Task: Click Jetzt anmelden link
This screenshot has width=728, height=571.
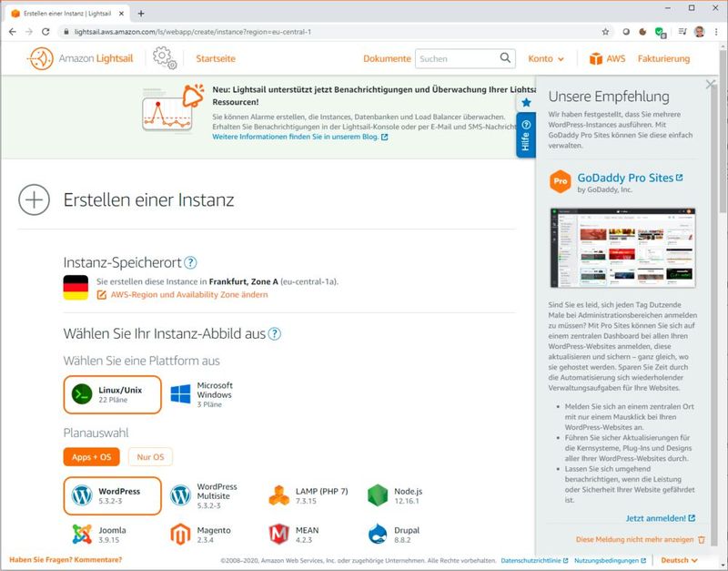Action: (x=661, y=518)
